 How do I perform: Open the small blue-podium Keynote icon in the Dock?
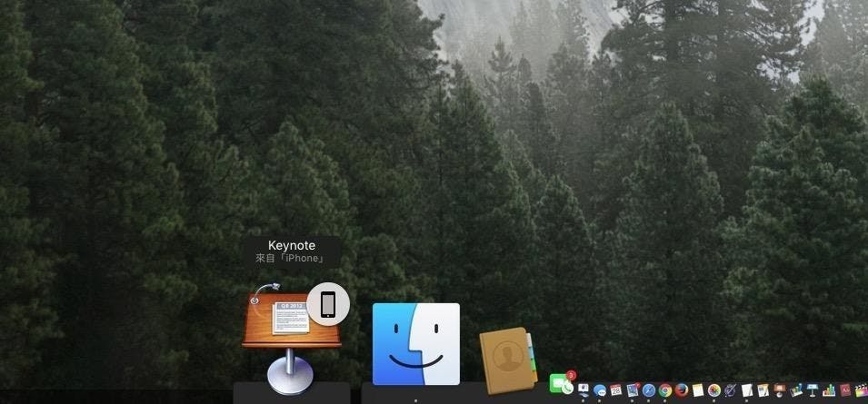812,390
